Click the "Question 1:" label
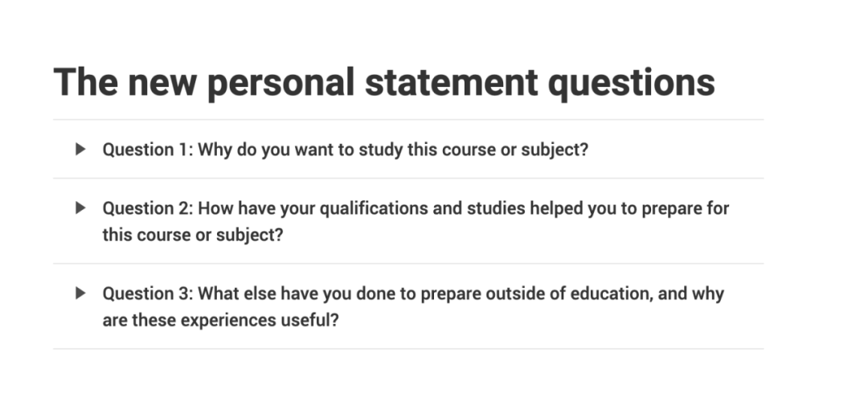Screen dimensions: 868x402 (148, 150)
